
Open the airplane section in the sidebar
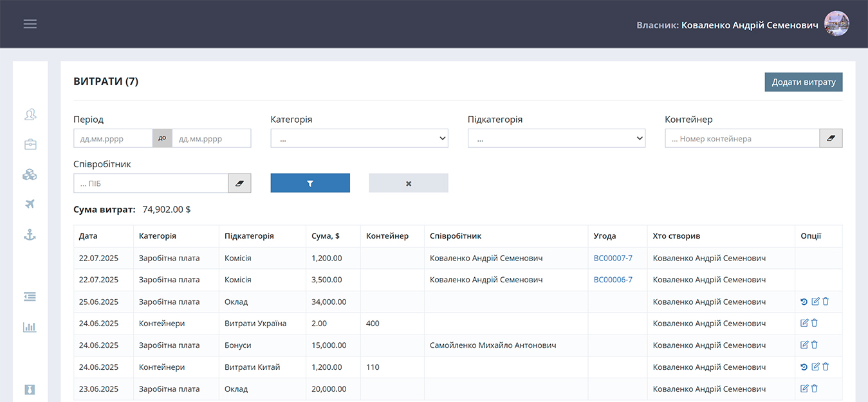tap(30, 205)
